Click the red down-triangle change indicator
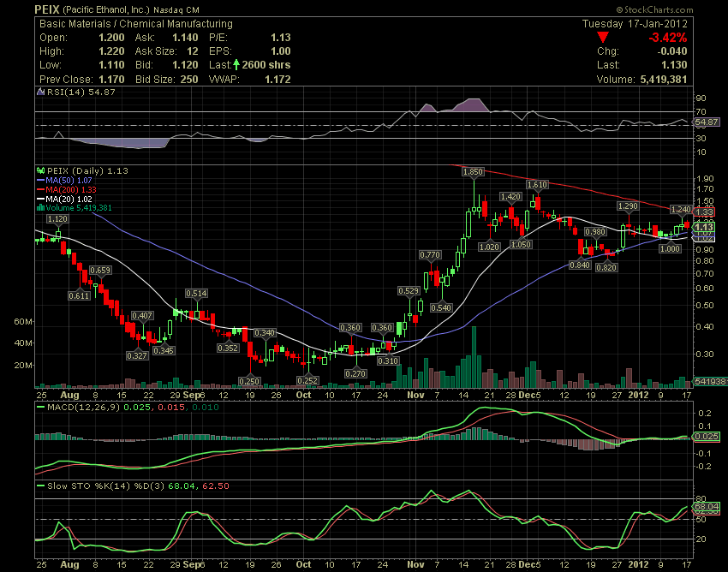This screenshot has height=572, width=728. (x=603, y=37)
